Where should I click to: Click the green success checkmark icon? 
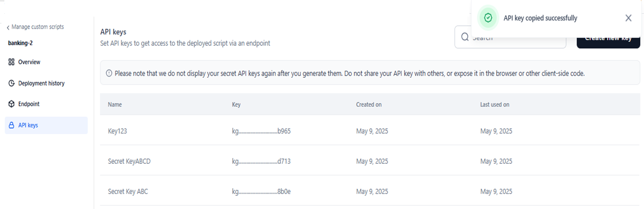pyautogui.click(x=488, y=18)
